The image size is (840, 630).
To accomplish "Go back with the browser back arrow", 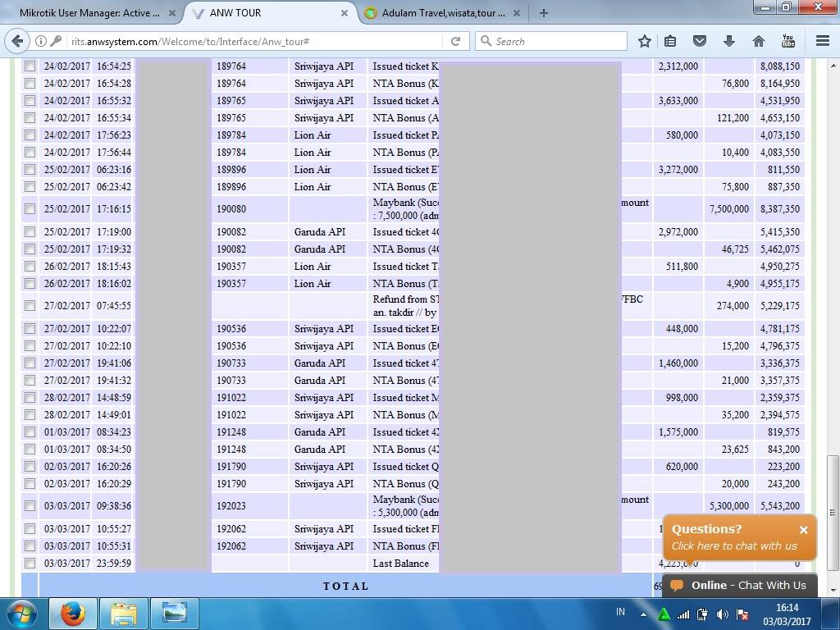I will click(x=18, y=41).
